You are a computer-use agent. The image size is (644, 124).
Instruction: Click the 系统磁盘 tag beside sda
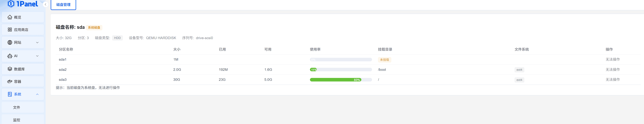tap(94, 27)
